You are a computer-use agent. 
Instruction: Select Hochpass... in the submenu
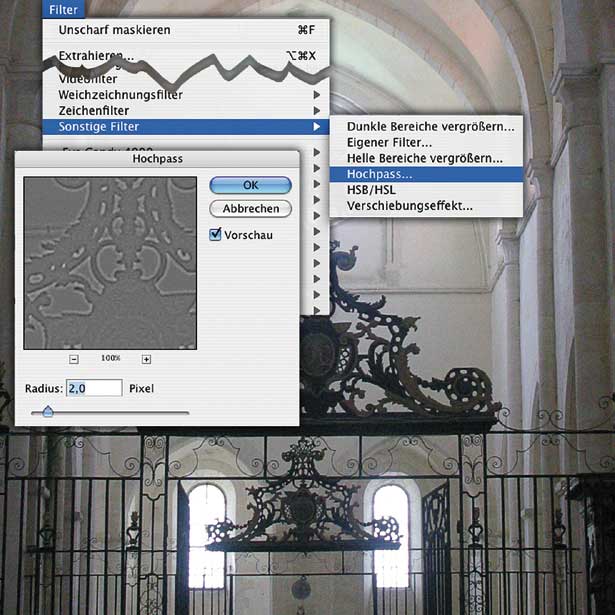[426, 174]
